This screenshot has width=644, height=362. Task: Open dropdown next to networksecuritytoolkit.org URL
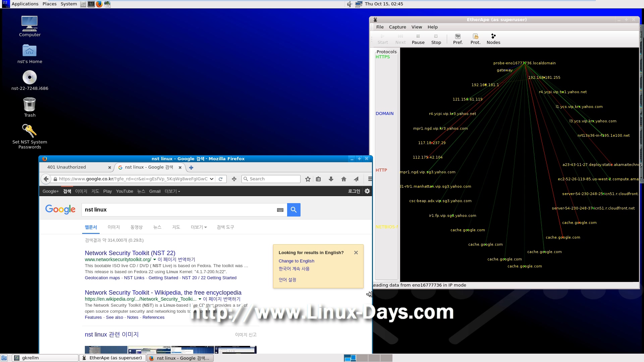154,260
